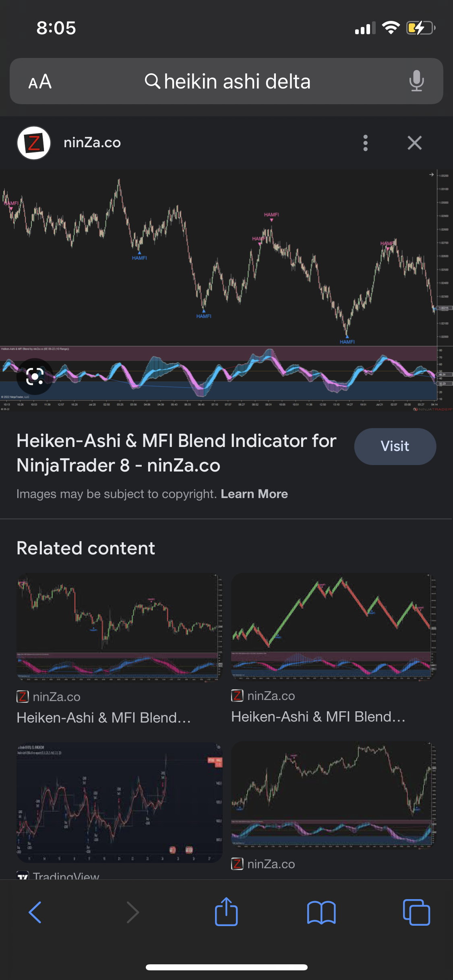The image size is (453, 980).
Task: Tap the Safari back arrow
Action: point(35,912)
